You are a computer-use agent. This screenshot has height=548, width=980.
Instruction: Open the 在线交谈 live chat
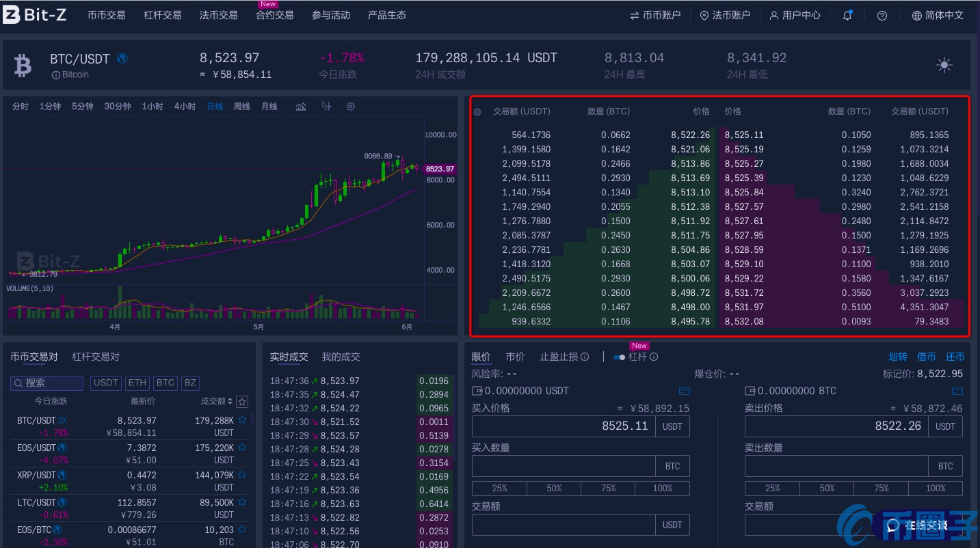click(x=917, y=525)
